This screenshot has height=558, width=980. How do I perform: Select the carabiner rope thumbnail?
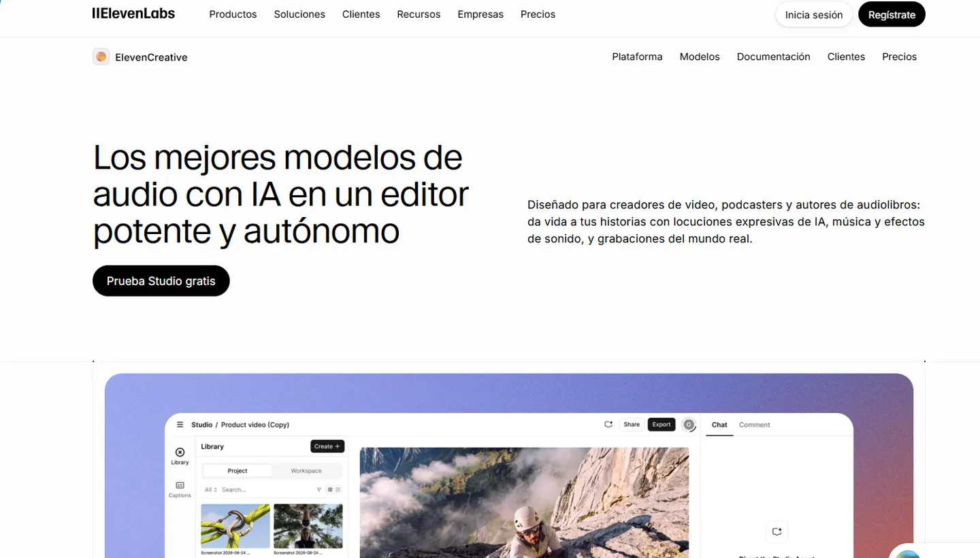coord(235,526)
